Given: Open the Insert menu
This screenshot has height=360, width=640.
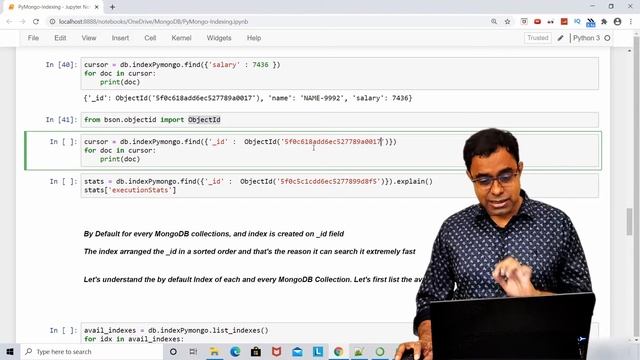Looking at the screenshot, I should (x=120, y=38).
